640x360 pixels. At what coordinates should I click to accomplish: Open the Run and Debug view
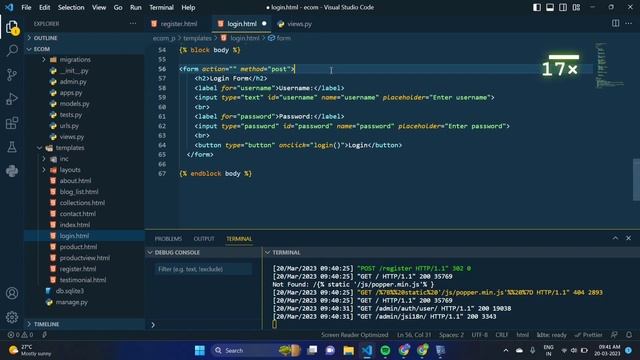[x=12, y=99]
